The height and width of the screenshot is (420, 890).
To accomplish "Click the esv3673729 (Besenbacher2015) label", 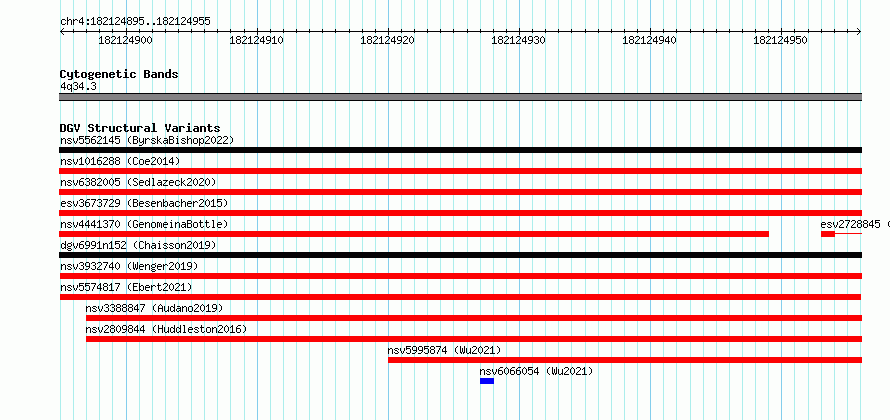I will point(144,203).
